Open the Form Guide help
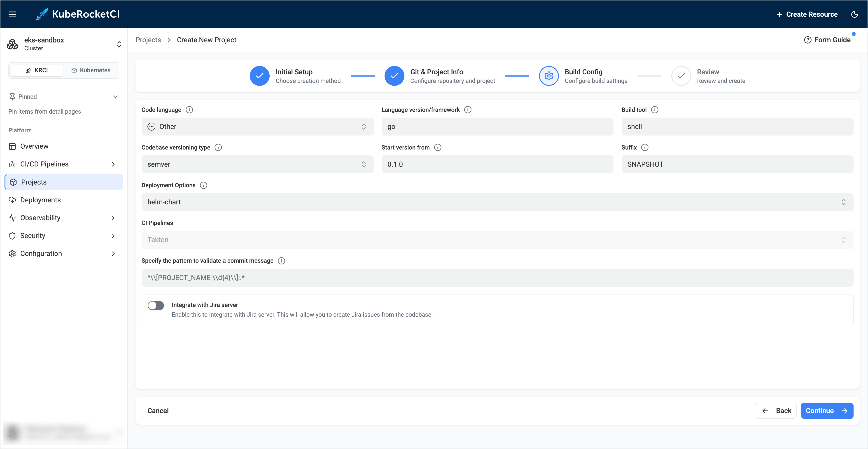The height and width of the screenshot is (449, 868). tap(827, 40)
